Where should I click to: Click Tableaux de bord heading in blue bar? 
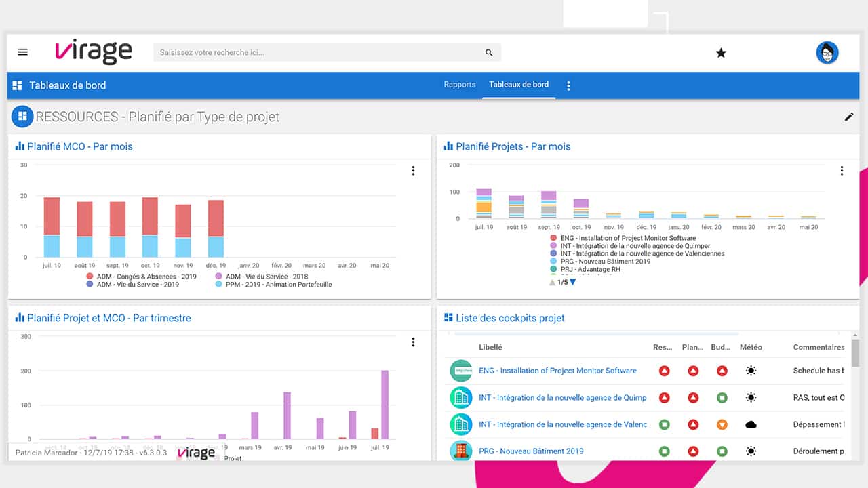tap(68, 85)
